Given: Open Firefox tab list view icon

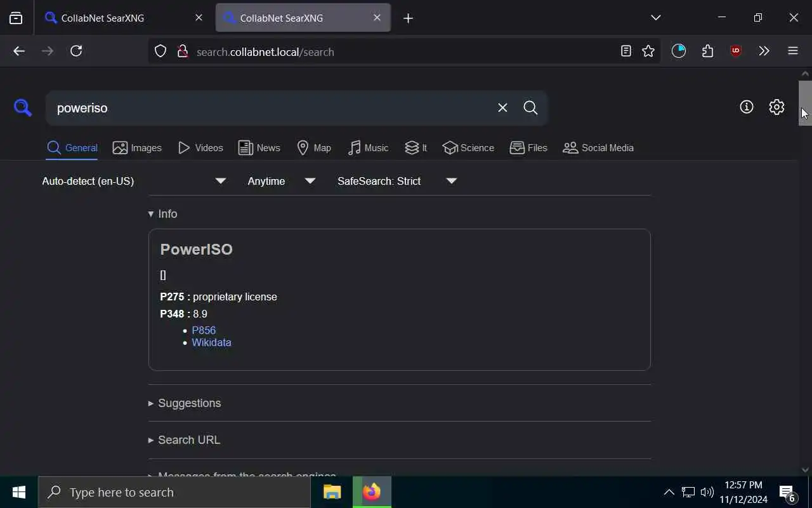Looking at the screenshot, I should click(16, 18).
